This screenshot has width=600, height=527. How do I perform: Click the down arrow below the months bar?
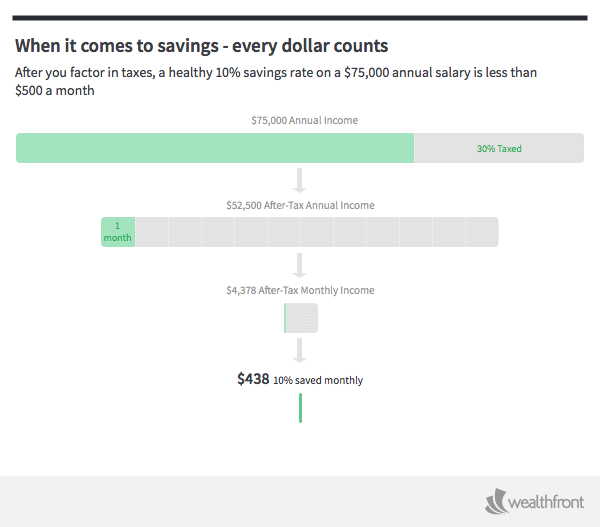tap(300, 265)
